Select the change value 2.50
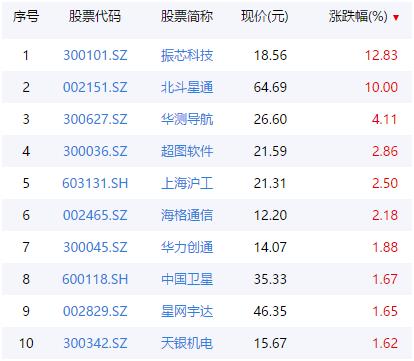The image size is (414, 361). (x=385, y=183)
